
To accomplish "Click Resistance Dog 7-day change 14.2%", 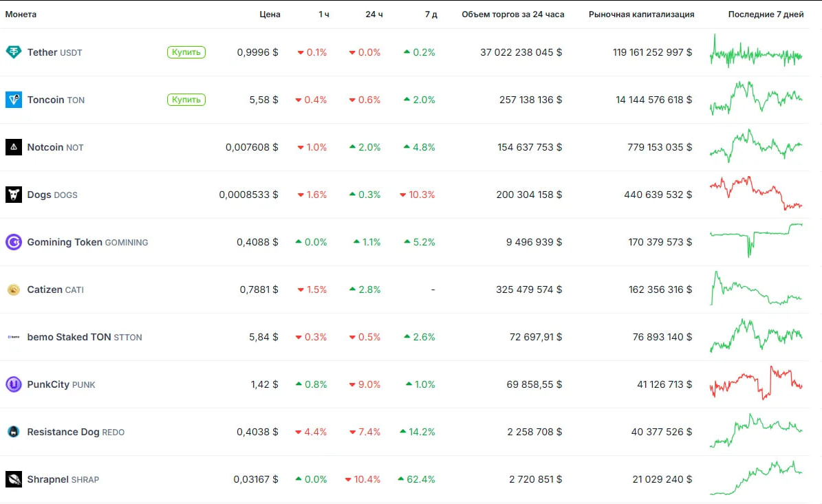I will click(418, 432).
